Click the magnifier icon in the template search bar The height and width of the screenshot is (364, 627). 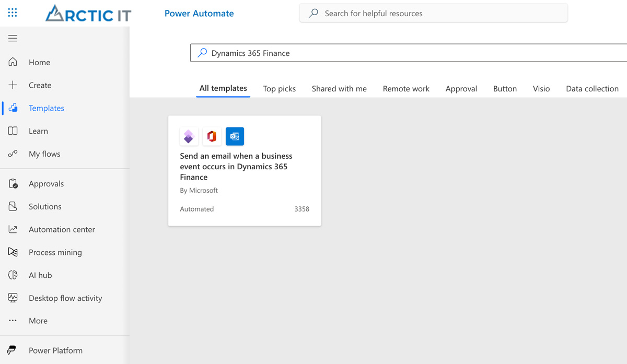click(x=202, y=53)
